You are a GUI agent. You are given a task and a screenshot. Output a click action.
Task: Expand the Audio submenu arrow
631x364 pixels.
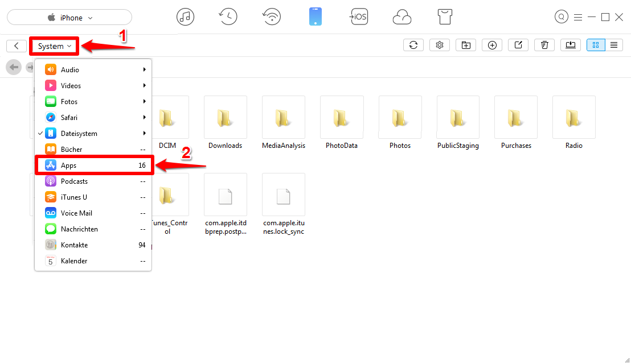pos(144,69)
